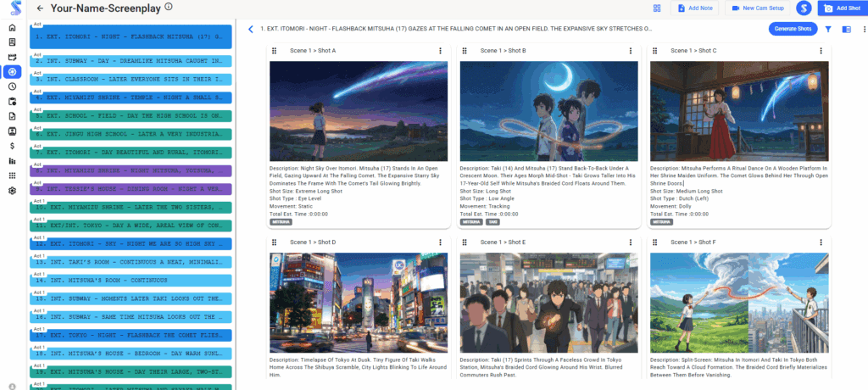
Task: Open the document checkmark sidebar icon
Action: (12, 116)
